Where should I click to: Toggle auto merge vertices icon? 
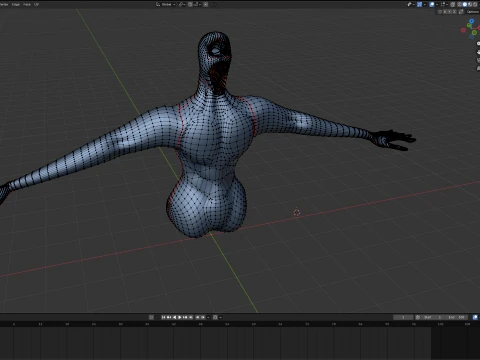pos(461,12)
